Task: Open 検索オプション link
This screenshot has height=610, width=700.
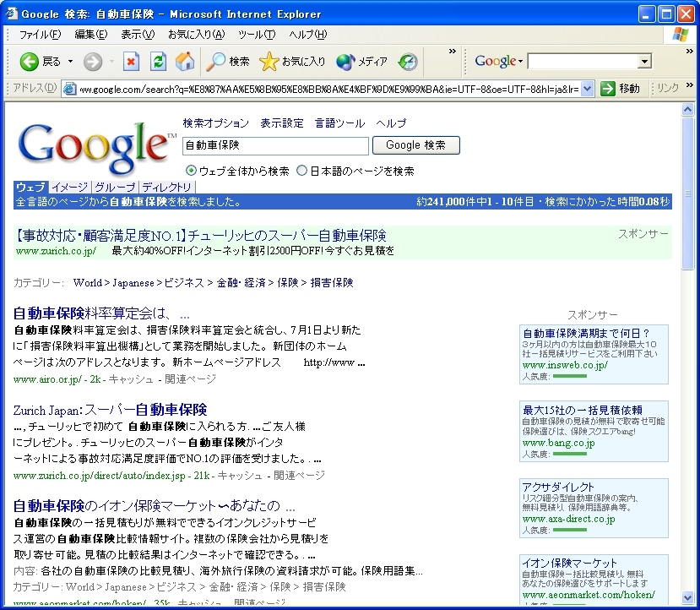Action: [x=215, y=123]
